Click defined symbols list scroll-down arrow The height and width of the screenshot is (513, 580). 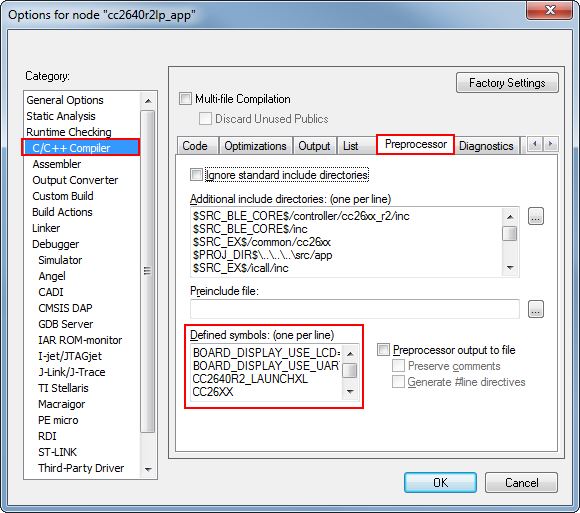tap(350, 391)
